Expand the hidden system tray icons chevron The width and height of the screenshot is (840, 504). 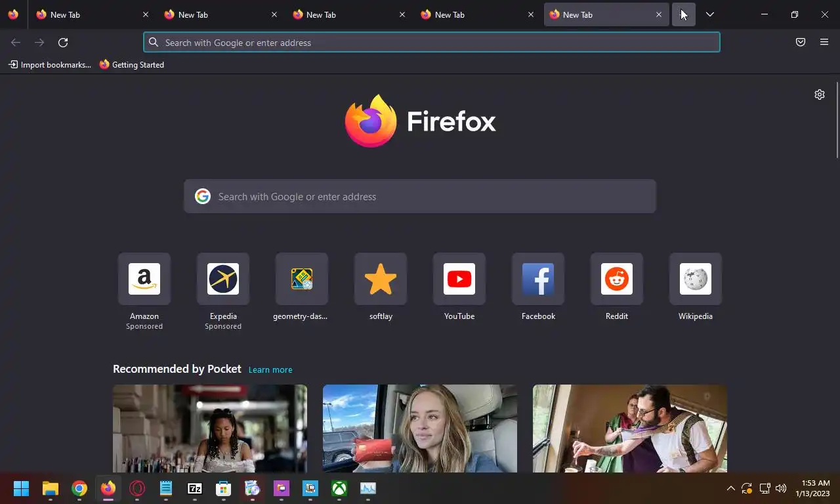(730, 488)
